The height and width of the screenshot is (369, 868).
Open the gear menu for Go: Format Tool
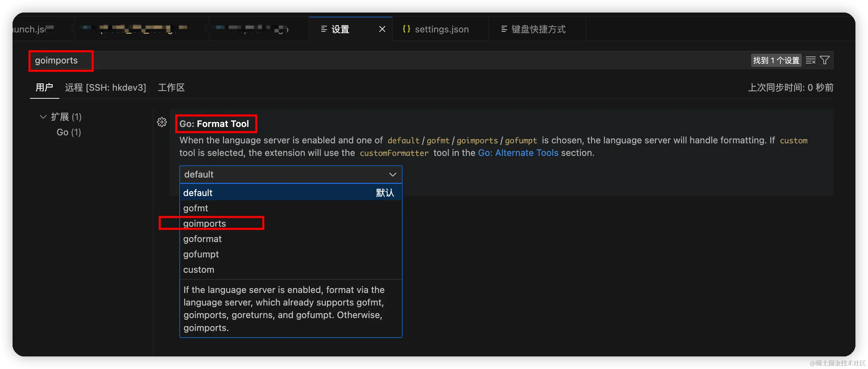click(x=162, y=122)
